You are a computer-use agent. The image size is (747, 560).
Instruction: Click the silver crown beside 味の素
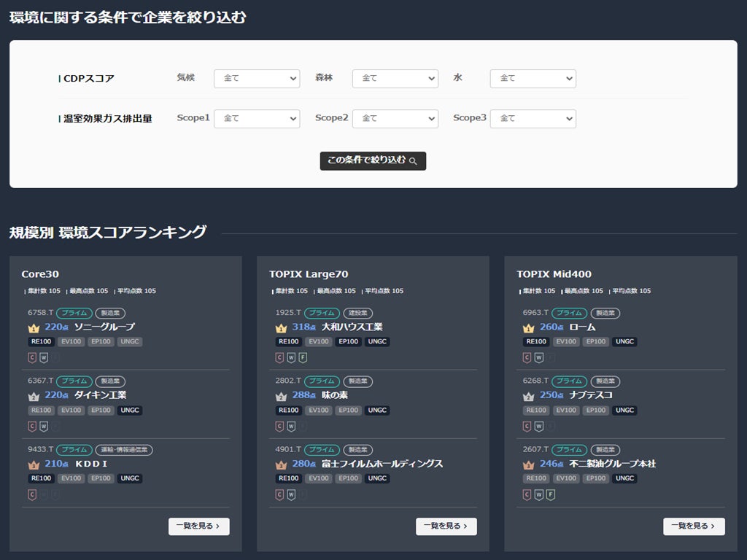tap(281, 396)
